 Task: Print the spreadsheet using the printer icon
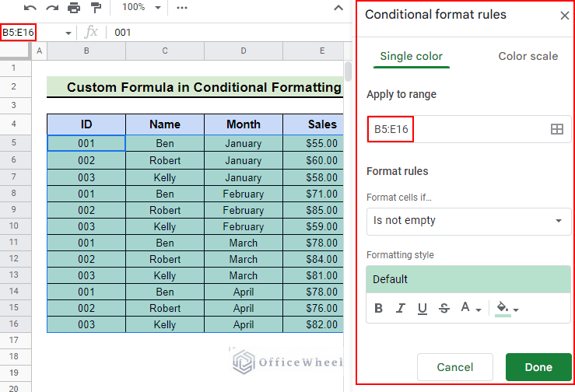tap(74, 8)
